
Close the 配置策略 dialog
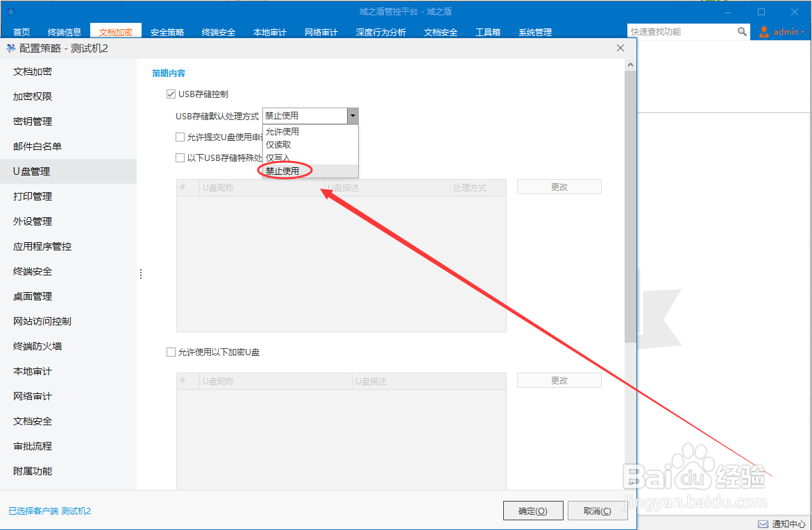pyautogui.click(x=620, y=48)
